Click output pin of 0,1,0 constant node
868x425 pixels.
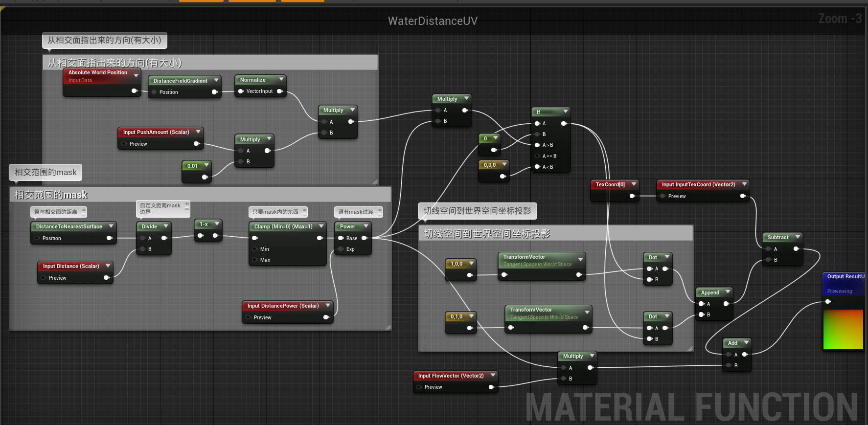coord(470,328)
